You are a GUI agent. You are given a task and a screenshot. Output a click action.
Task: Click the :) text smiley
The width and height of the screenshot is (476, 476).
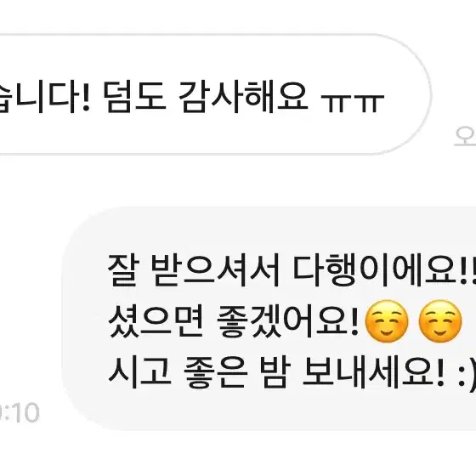(x=467, y=373)
